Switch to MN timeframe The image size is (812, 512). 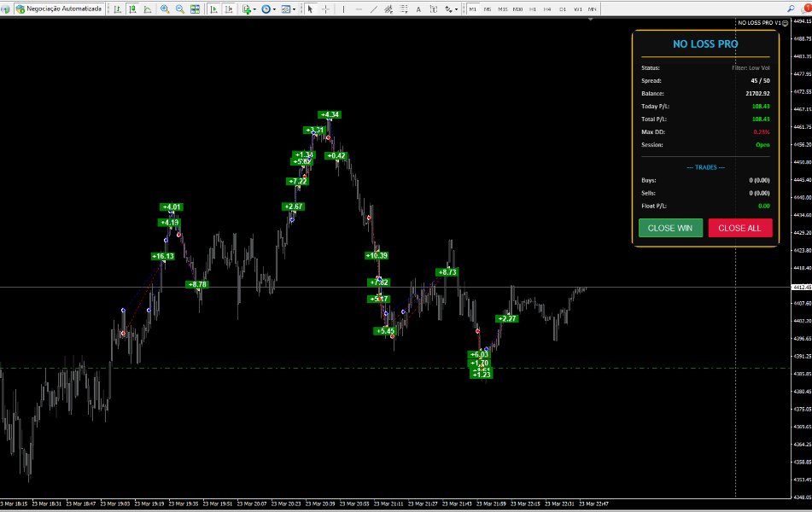[x=592, y=9]
